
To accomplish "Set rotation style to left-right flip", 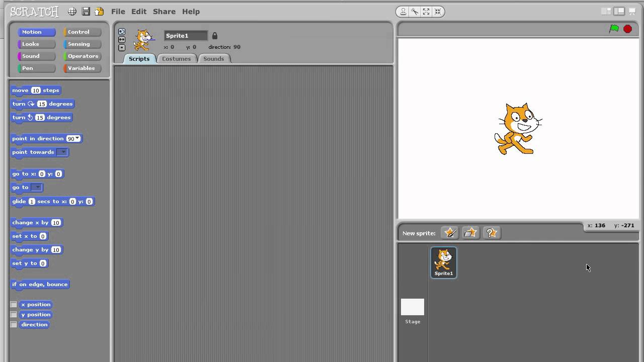I will point(122,40).
